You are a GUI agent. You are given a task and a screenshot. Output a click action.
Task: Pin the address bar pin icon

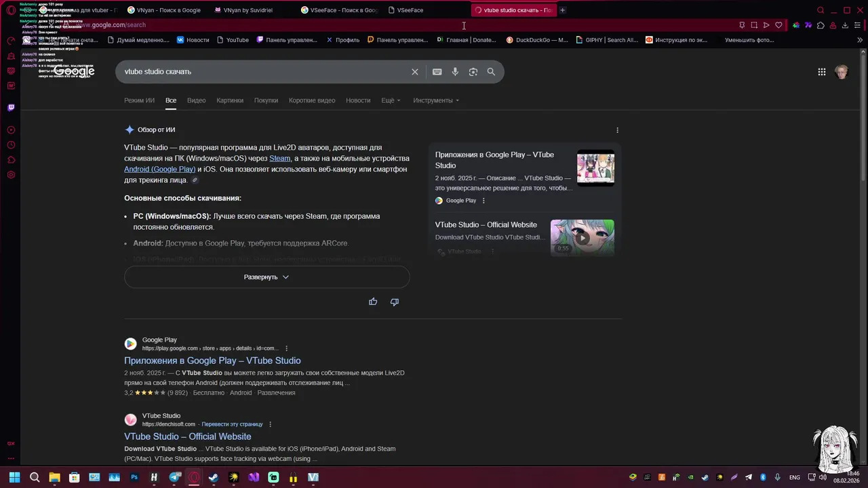tap(742, 25)
